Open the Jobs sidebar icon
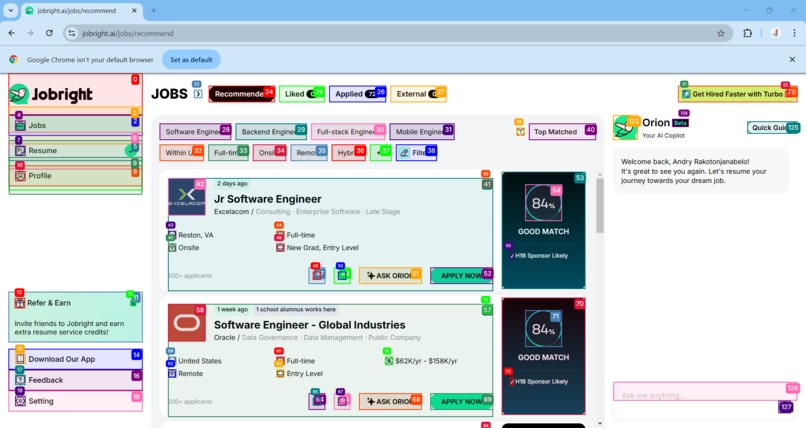This screenshot has width=806, height=428. (20, 125)
